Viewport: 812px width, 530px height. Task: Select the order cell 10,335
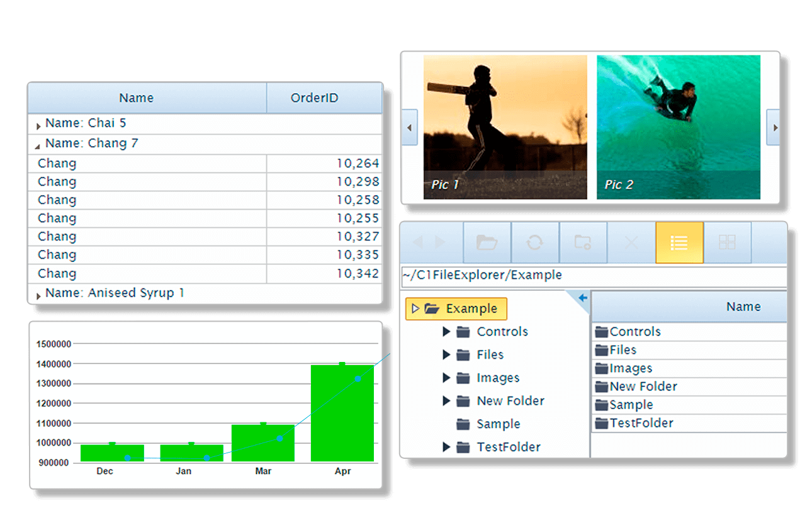point(324,255)
